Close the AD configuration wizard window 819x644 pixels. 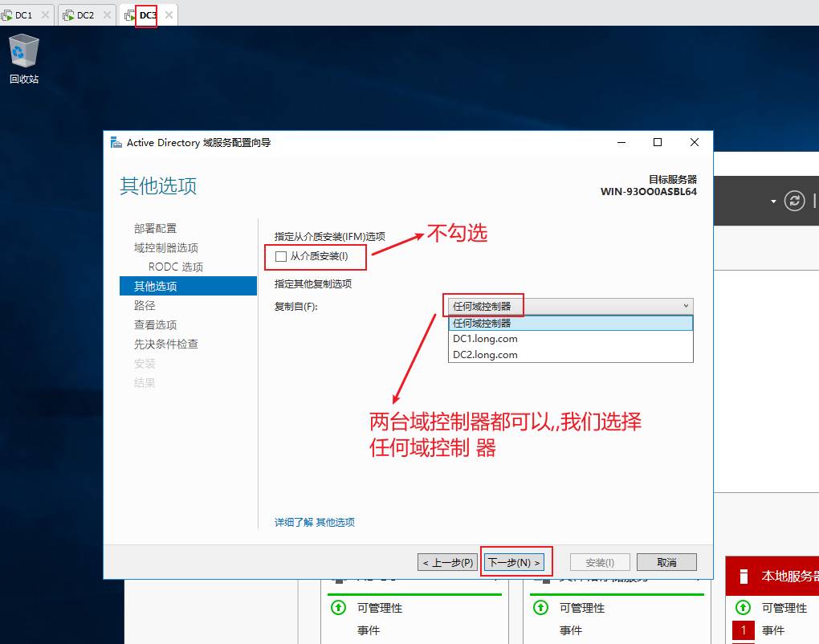695,142
